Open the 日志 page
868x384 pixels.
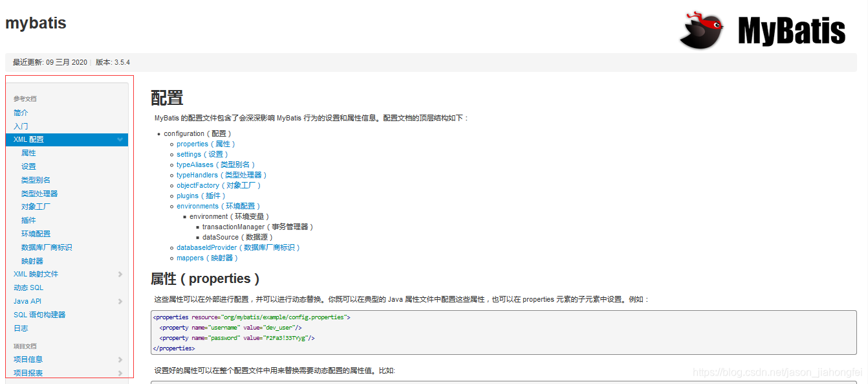click(21, 328)
